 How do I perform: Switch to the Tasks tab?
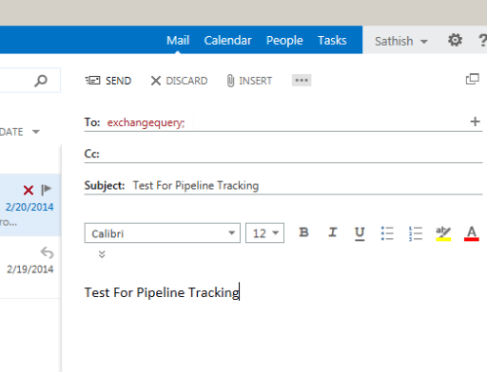pyautogui.click(x=332, y=40)
